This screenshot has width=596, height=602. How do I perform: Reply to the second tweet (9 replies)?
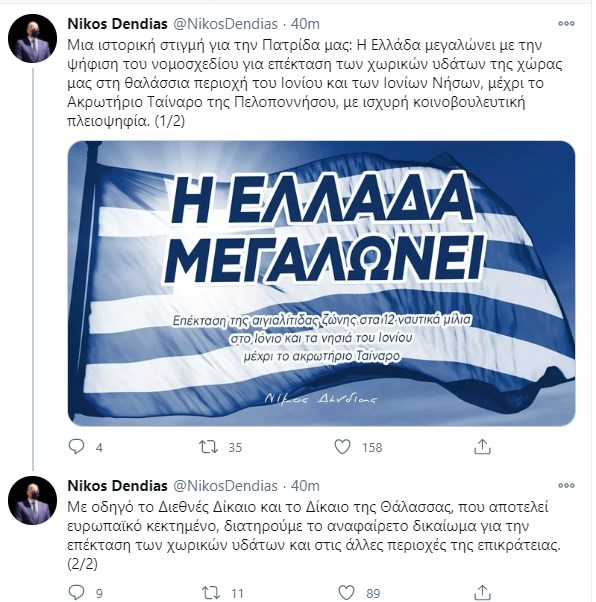tap(76, 592)
